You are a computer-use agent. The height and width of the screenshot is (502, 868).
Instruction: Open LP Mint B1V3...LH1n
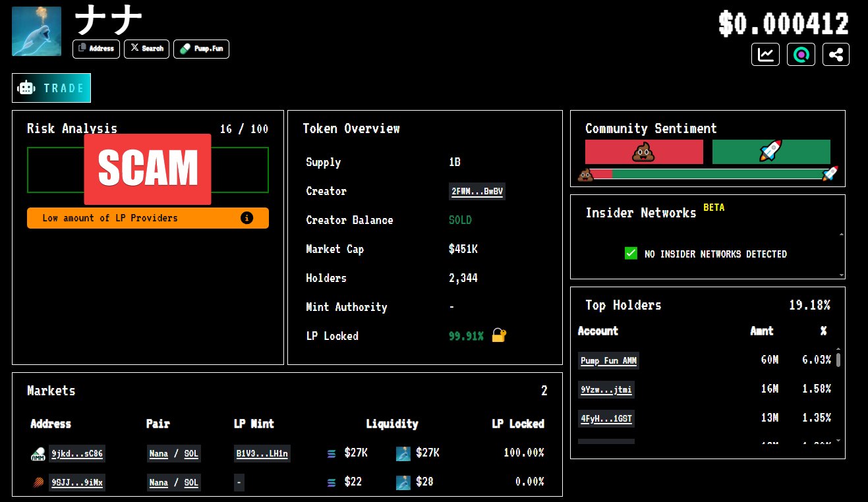262,453
